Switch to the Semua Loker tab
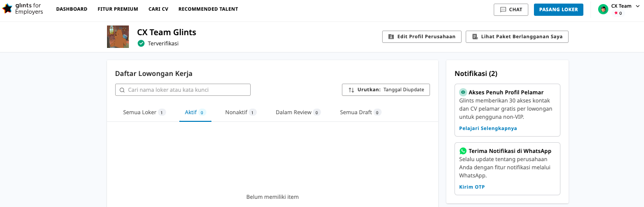Screen dimensions: 644x207 point(144,112)
